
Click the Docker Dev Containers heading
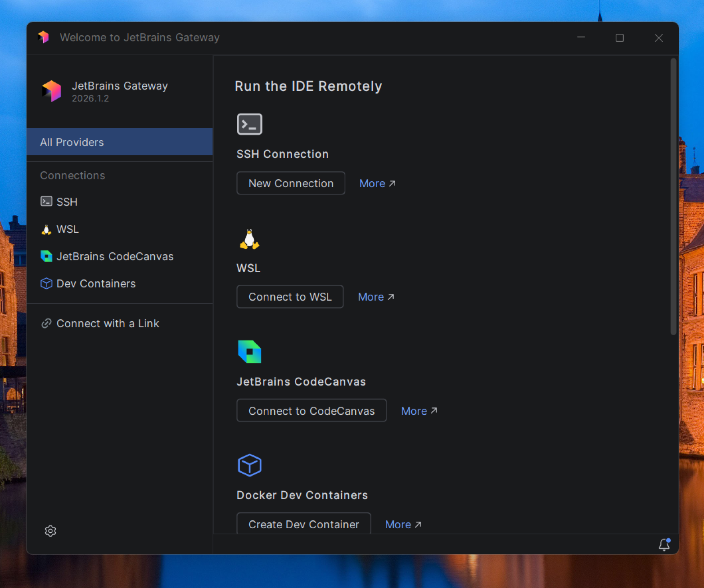(x=302, y=495)
